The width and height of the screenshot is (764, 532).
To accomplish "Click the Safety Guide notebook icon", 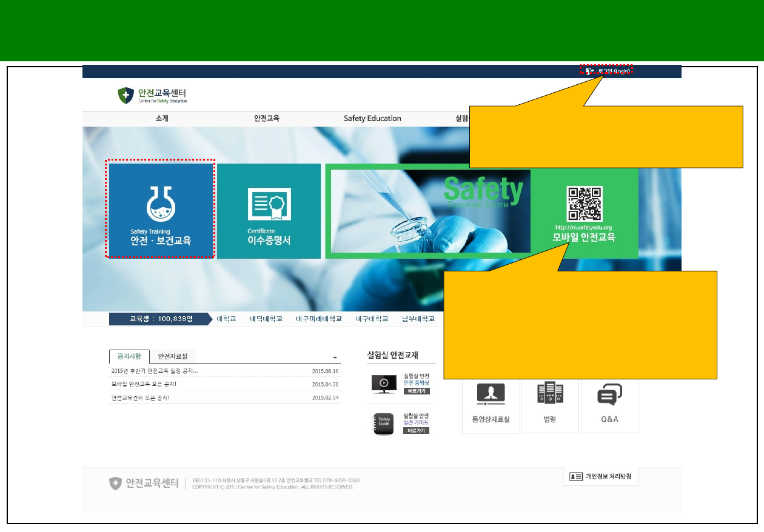I will (x=383, y=423).
